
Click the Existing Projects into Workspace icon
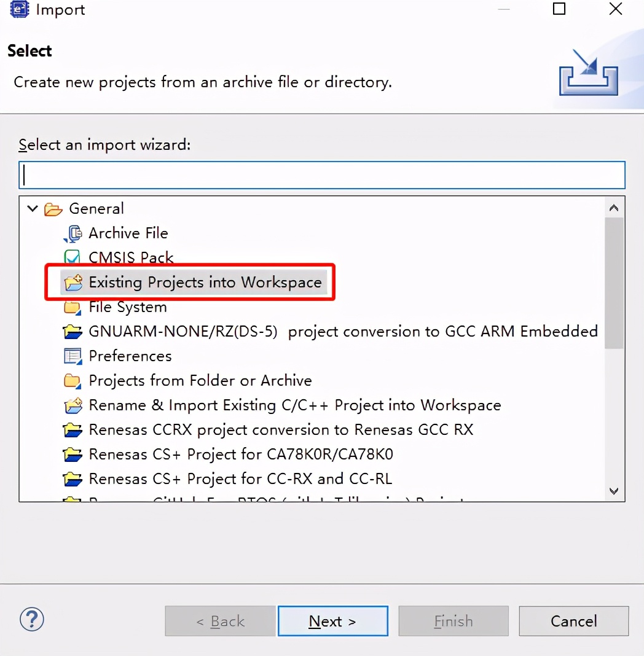pyautogui.click(x=73, y=283)
